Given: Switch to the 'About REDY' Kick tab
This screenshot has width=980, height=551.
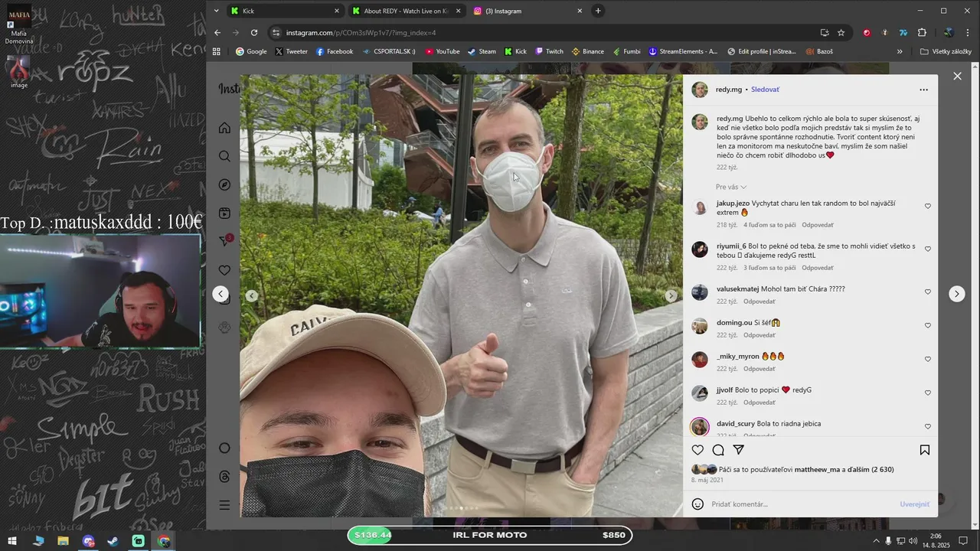Looking at the screenshot, I should pyautogui.click(x=407, y=11).
